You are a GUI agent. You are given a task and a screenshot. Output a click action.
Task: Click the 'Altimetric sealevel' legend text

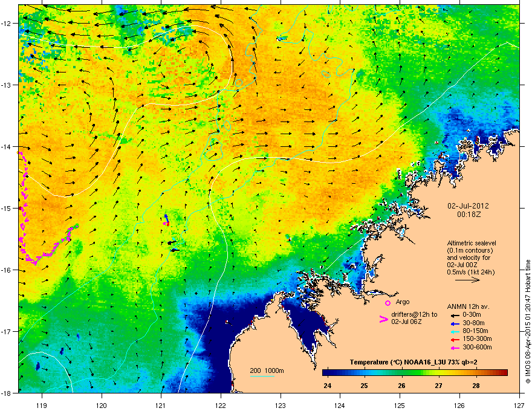(x=472, y=243)
